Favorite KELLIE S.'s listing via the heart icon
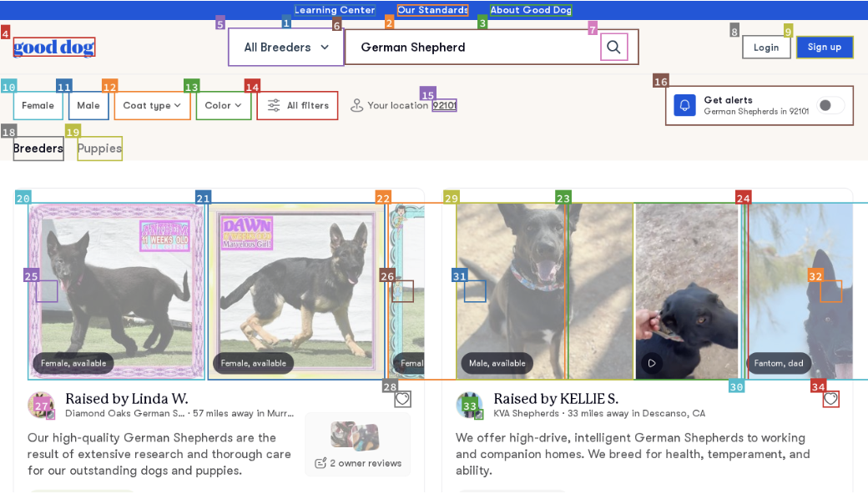This screenshot has height=504, width=868. [830, 399]
